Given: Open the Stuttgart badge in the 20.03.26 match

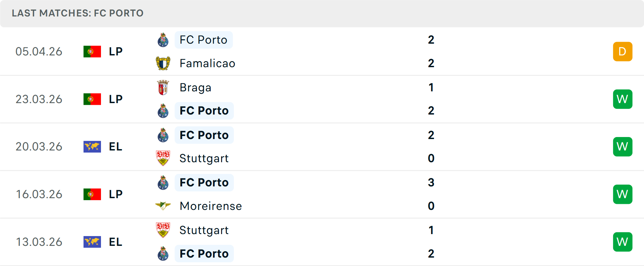Looking at the screenshot, I should click(163, 158).
